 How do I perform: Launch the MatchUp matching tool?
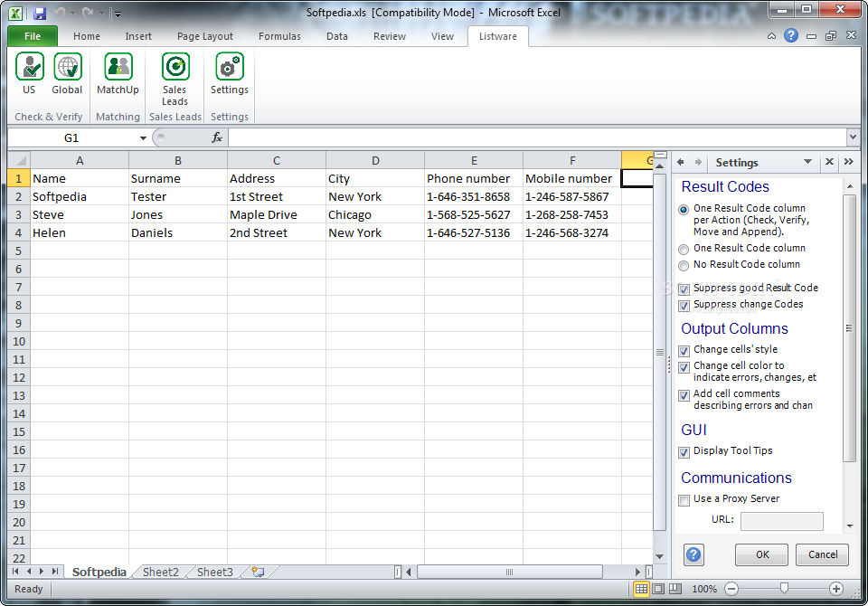(x=118, y=74)
